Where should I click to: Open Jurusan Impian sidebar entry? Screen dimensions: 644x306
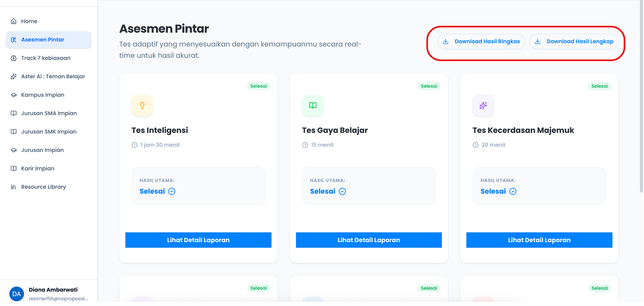(48, 150)
